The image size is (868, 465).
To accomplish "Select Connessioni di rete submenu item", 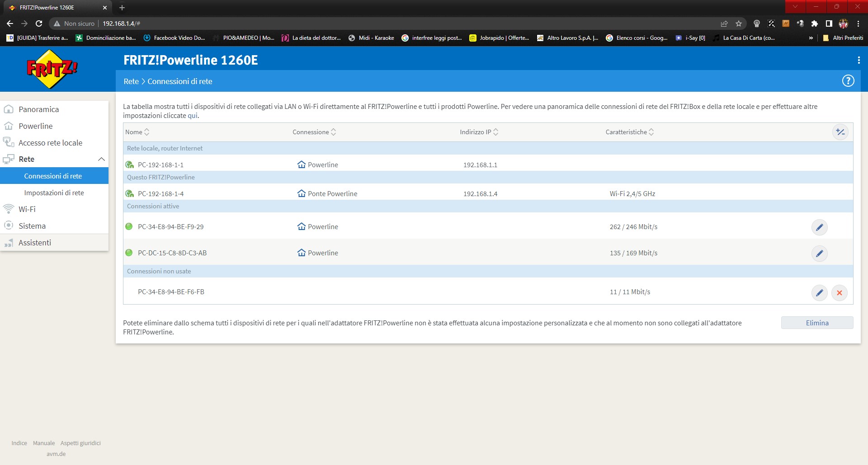I will pyautogui.click(x=54, y=176).
